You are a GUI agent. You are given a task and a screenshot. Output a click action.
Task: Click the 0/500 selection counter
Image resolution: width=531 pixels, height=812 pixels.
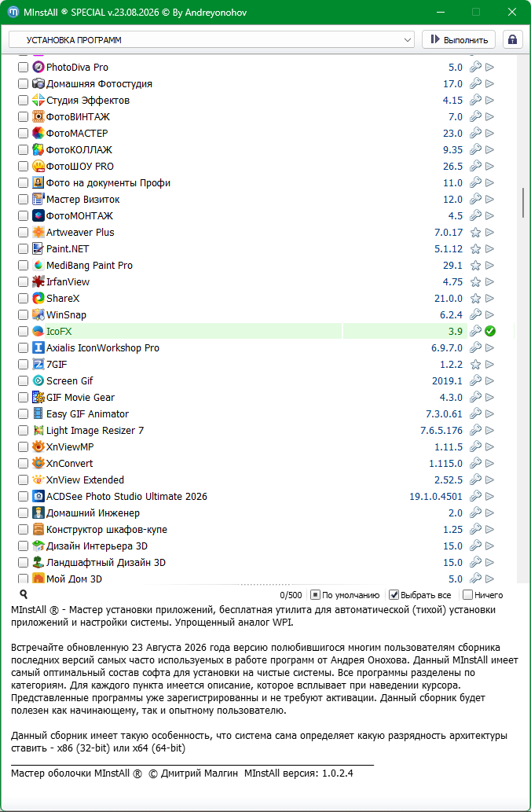click(x=291, y=596)
